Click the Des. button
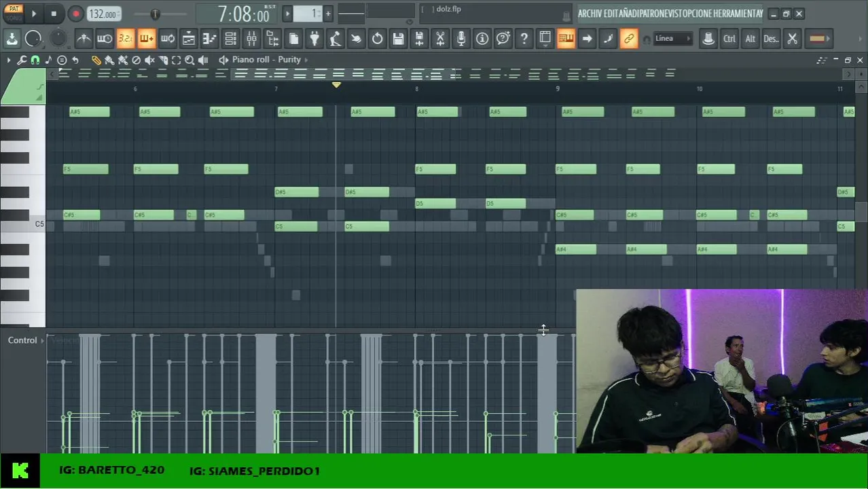868x489 pixels. (771, 39)
